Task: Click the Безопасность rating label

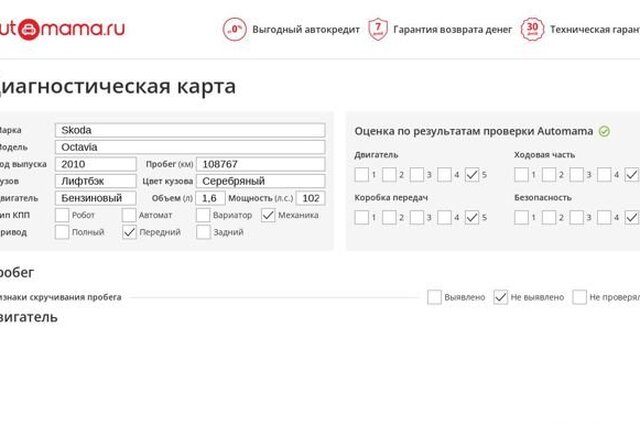Action: [542, 197]
